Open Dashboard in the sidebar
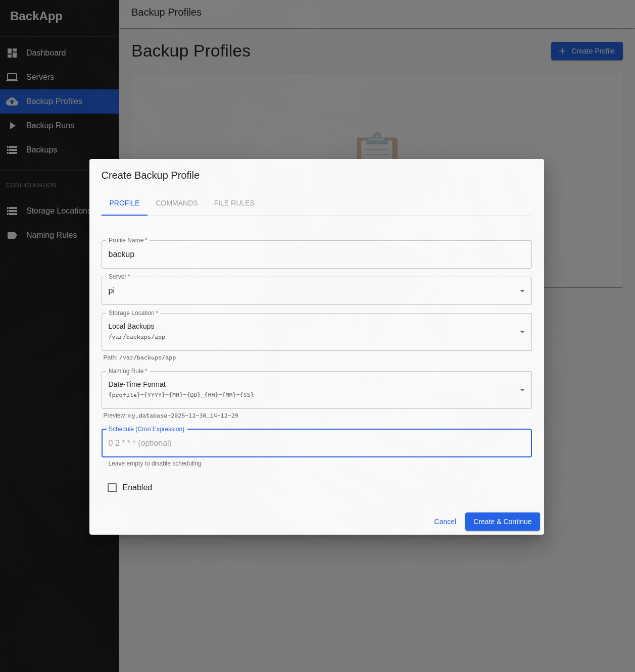635x672 pixels. pos(60,53)
